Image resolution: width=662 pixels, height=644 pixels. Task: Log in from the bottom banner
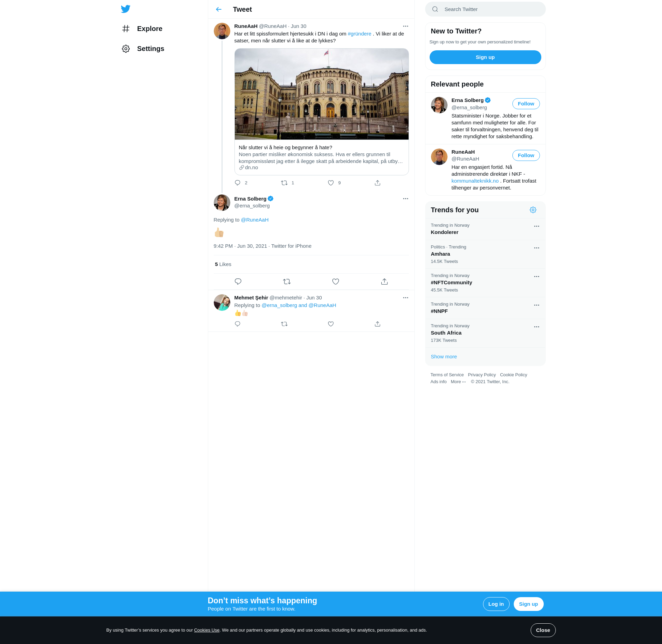pos(496,604)
